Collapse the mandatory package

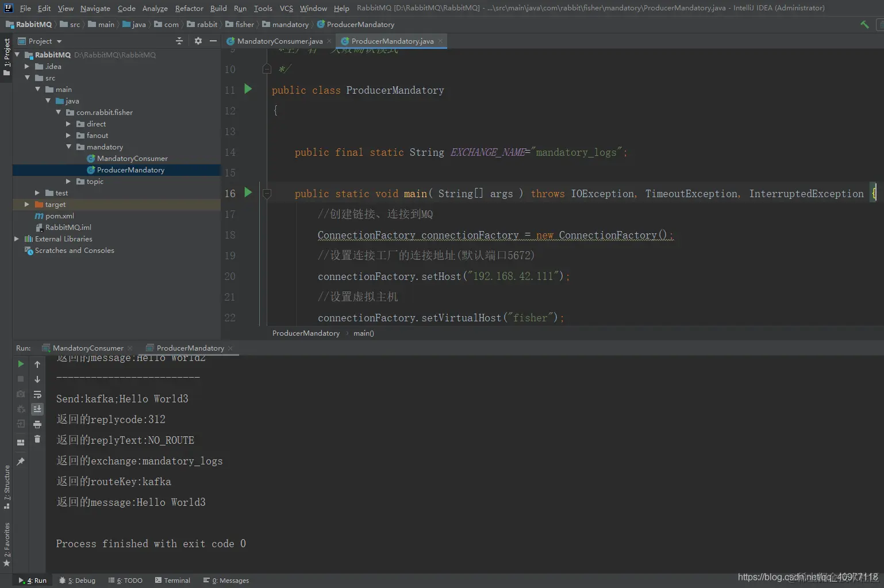tap(68, 147)
